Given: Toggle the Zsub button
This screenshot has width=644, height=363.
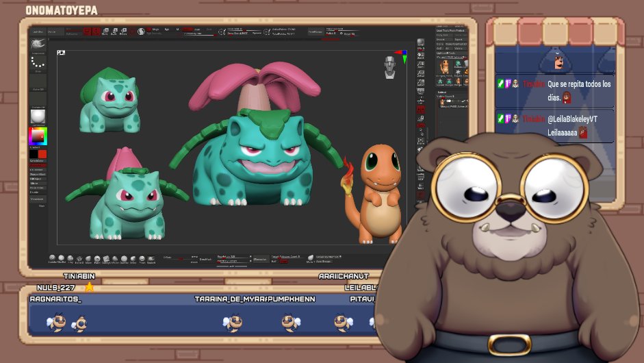Looking at the screenshot, I should 198,29.
